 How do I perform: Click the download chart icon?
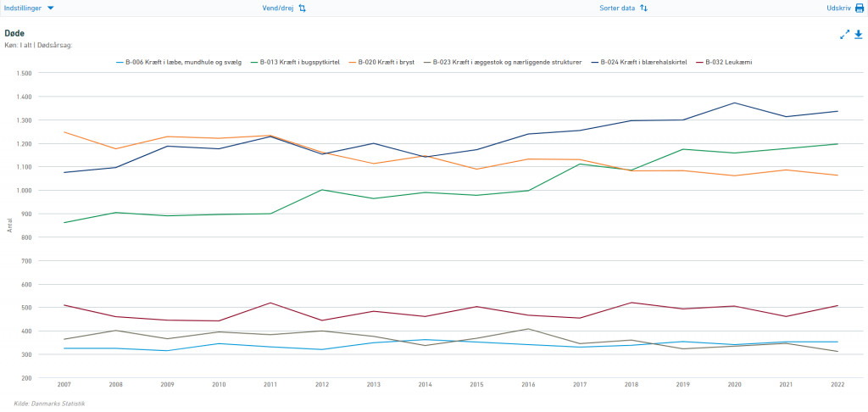point(859,34)
